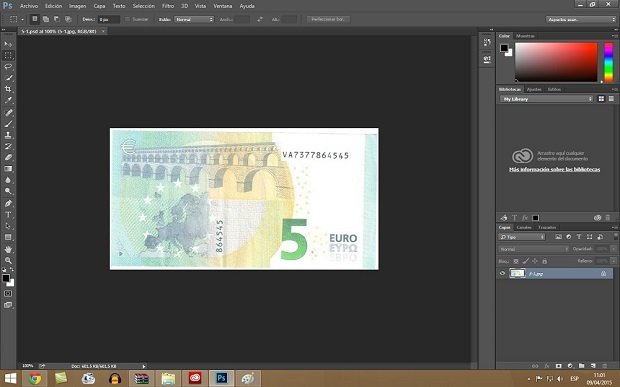Select the Blur tool
This screenshot has width=620, height=387.
pyautogui.click(x=8, y=180)
